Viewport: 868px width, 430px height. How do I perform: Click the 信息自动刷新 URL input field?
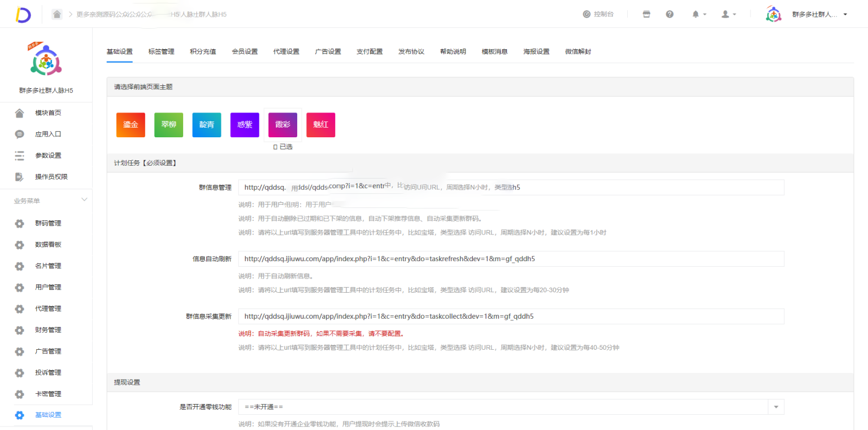point(511,259)
